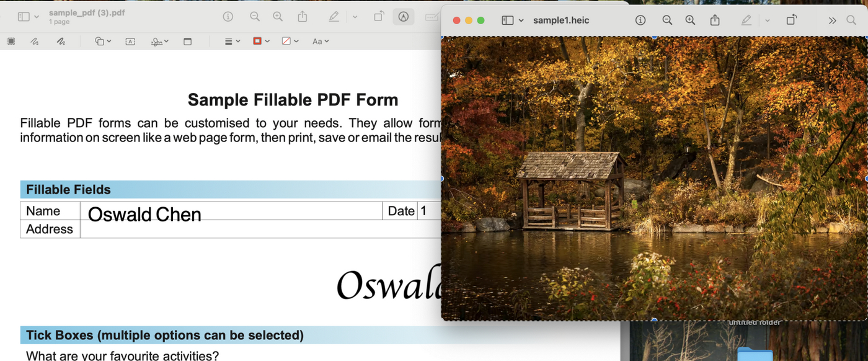The width and height of the screenshot is (868, 361).
Task: Click the '1 page' subtitle in PDF window
Action: tap(59, 22)
